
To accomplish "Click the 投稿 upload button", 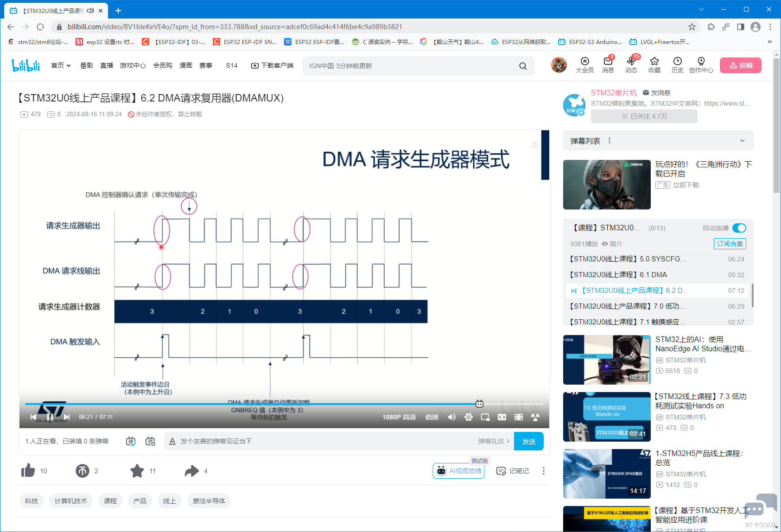I will (x=741, y=65).
